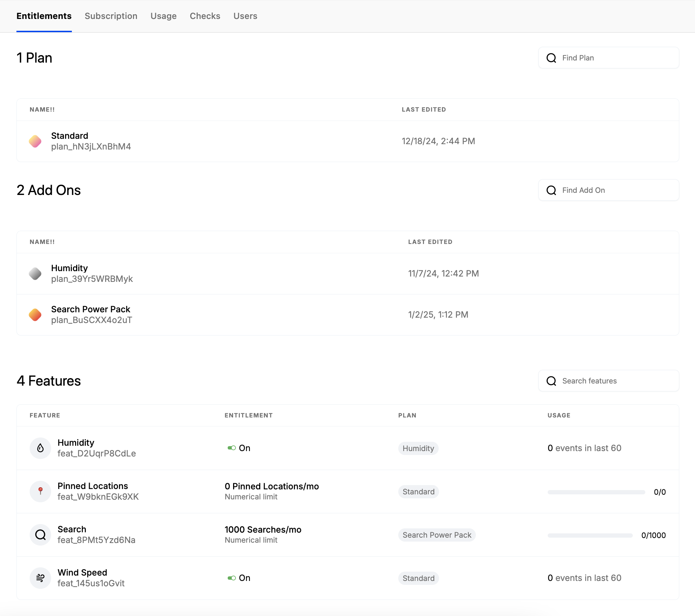Viewport: 695px width, 616px height.
Task: Click the orange Search Power Pack icon
Action: (35, 315)
